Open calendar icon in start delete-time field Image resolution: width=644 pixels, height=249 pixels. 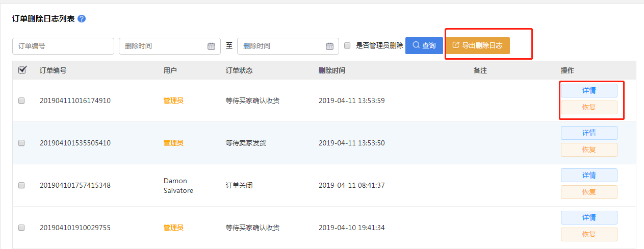pyautogui.click(x=211, y=46)
